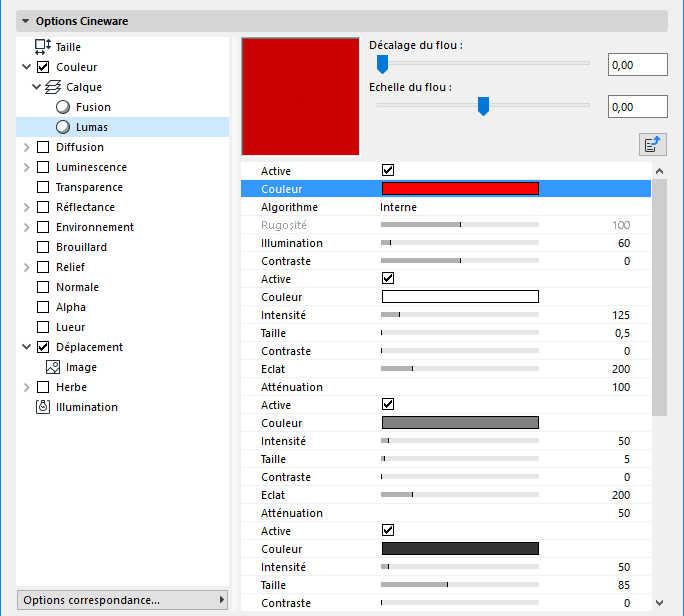Click the Algorithme value Interne

click(398, 207)
